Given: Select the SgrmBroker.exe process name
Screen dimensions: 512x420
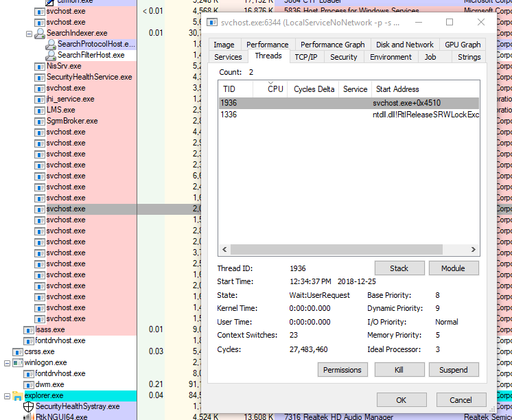Looking at the screenshot, I should tap(72, 121).
